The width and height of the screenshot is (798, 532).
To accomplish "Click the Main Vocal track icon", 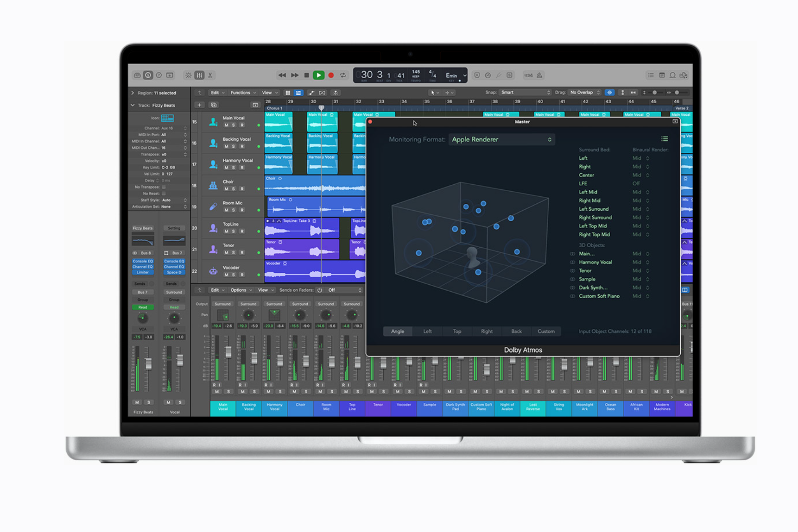I will (x=213, y=121).
